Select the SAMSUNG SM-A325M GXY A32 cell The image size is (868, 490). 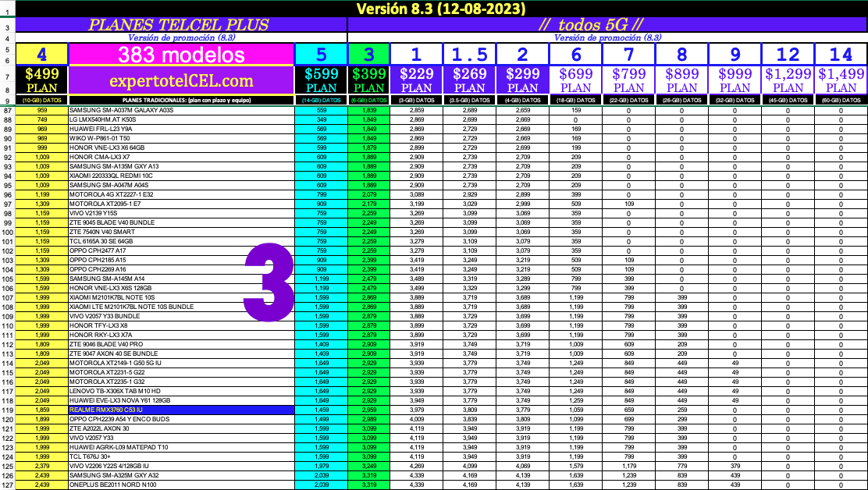point(181,476)
